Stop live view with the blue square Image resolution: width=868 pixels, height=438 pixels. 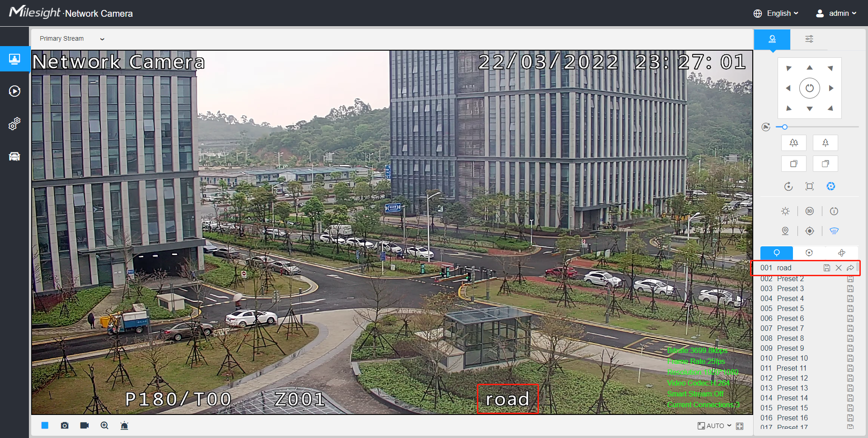[x=45, y=425]
